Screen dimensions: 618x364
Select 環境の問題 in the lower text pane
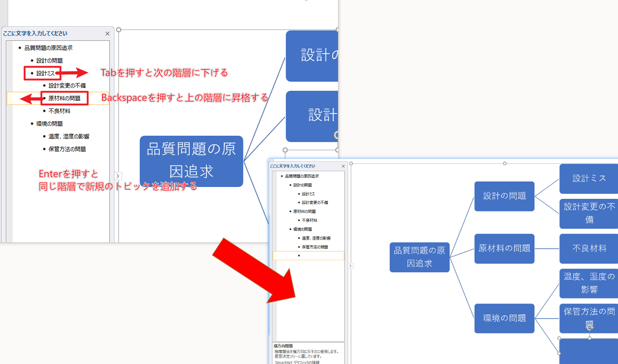[x=302, y=229]
